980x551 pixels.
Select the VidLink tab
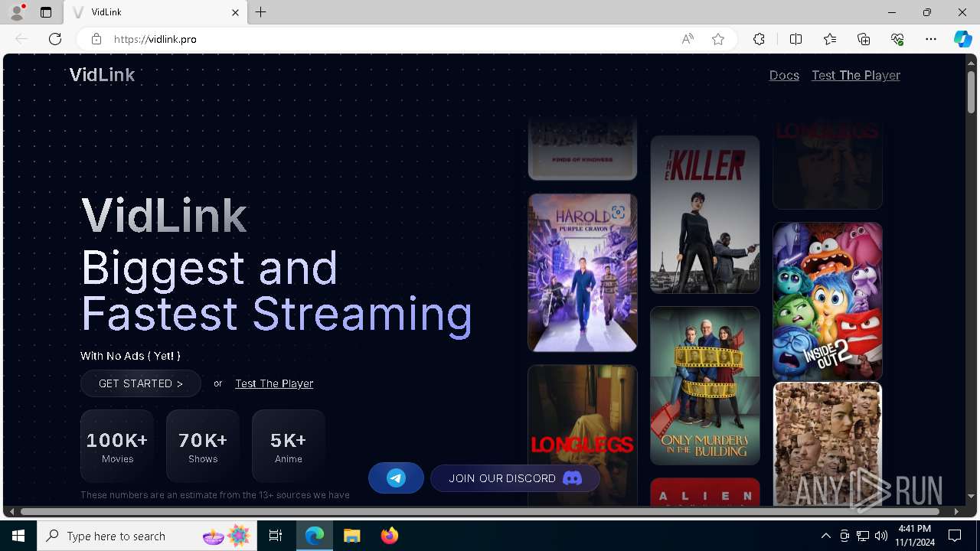(155, 12)
